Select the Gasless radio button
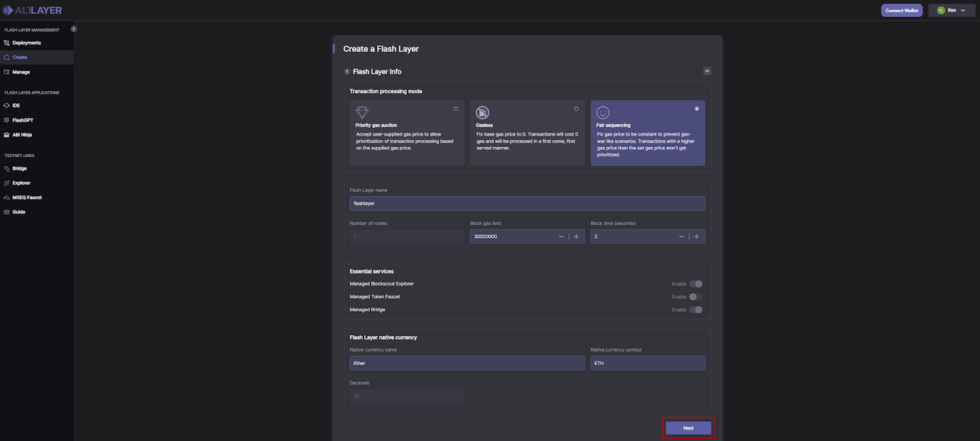This screenshot has width=980, height=441. tap(576, 109)
